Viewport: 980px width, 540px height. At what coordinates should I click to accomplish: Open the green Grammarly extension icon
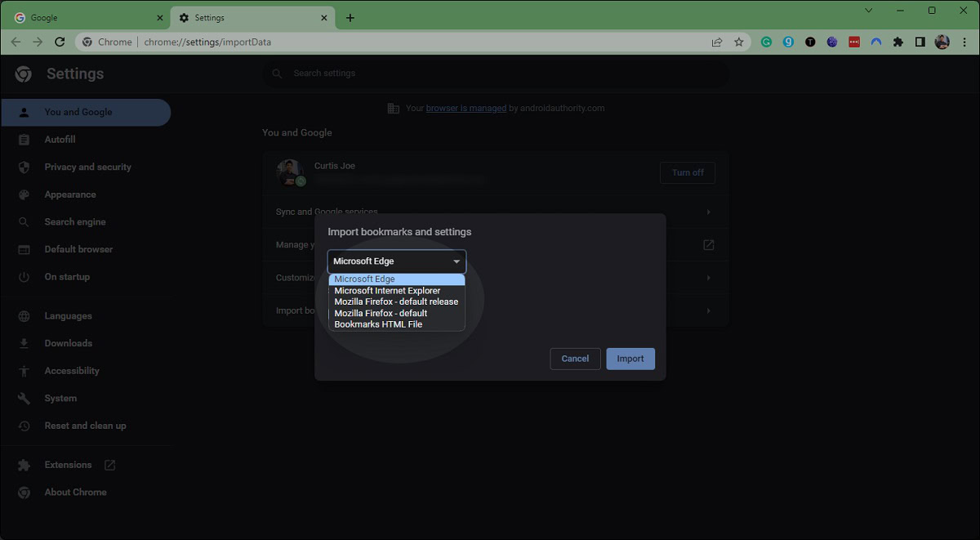(766, 42)
